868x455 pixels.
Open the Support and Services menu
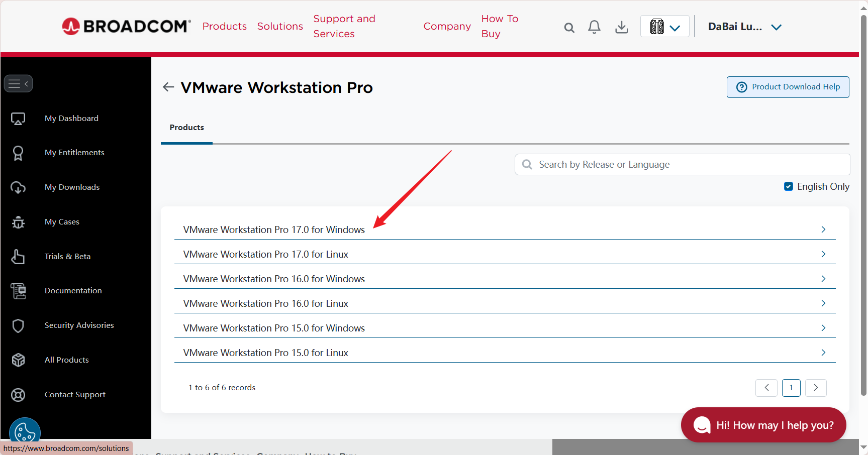click(x=344, y=26)
